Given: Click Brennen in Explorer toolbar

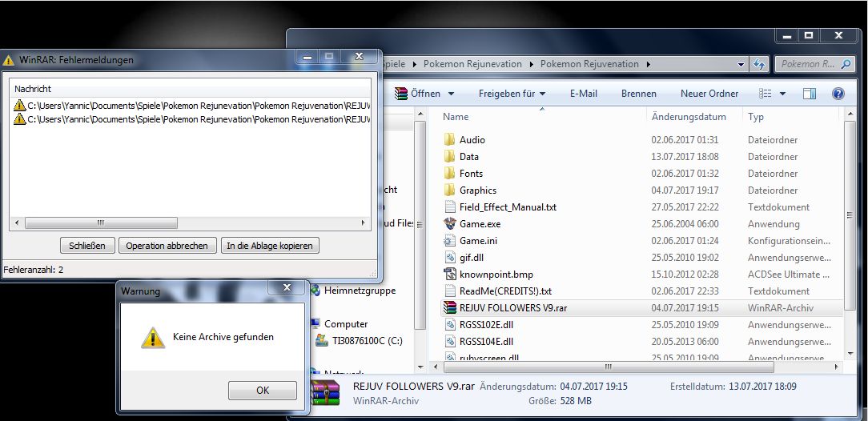Looking at the screenshot, I should 639,94.
